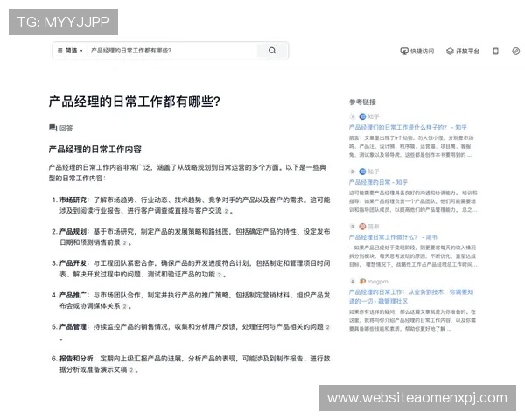Click intro paragraph 产品经理的日常工作内容非常广泛
525x420 pixels.
point(187,172)
